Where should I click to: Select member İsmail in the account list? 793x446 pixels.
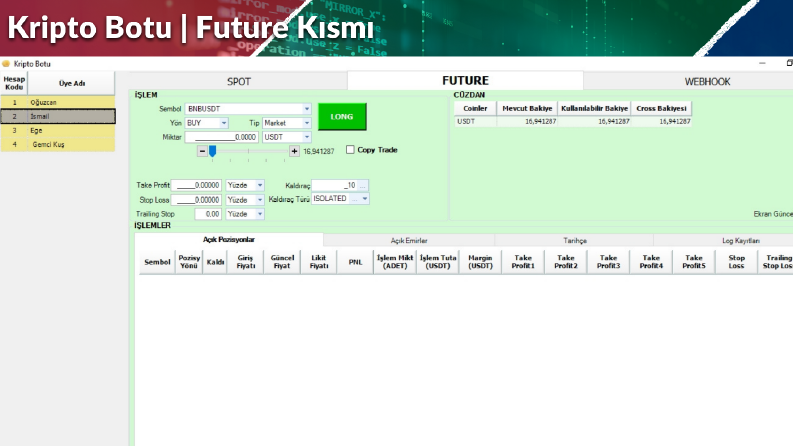coord(58,116)
